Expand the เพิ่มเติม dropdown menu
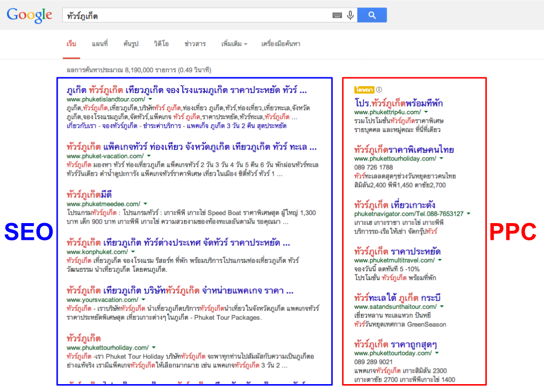This screenshot has height=392, width=544. click(x=234, y=44)
